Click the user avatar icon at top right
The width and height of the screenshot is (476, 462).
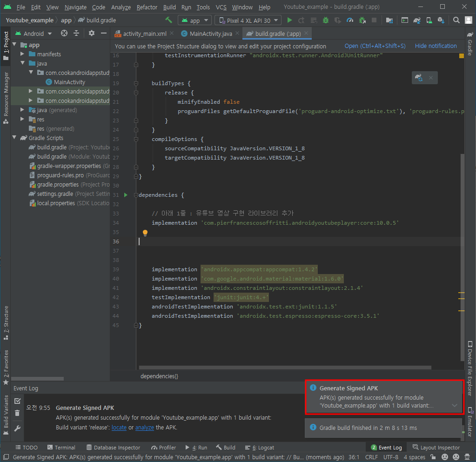(469, 20)
